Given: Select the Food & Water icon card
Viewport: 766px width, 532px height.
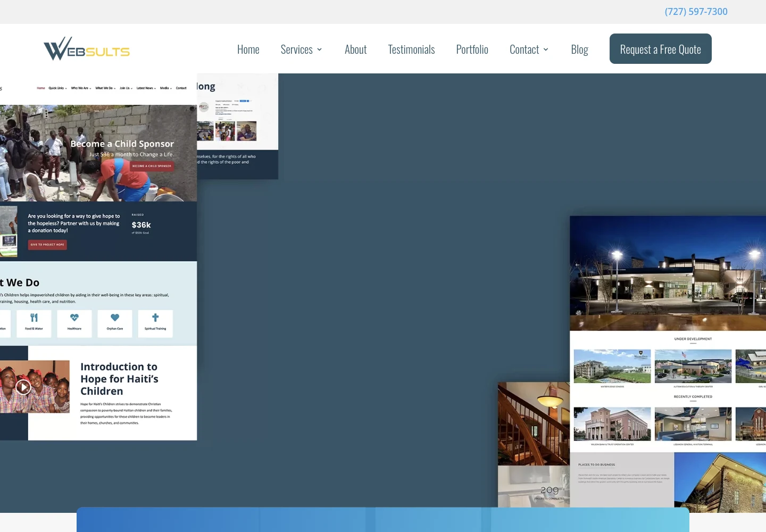Looking at the screenshot, I should (34, 323).
